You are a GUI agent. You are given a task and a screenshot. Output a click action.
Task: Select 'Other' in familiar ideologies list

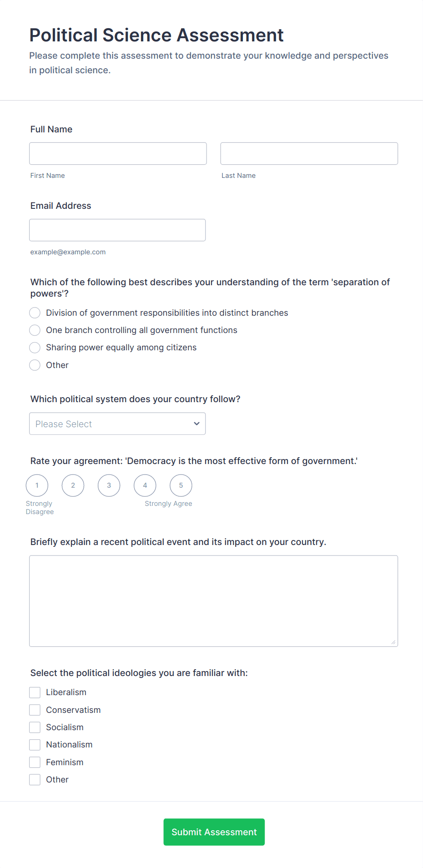point(35,779)
